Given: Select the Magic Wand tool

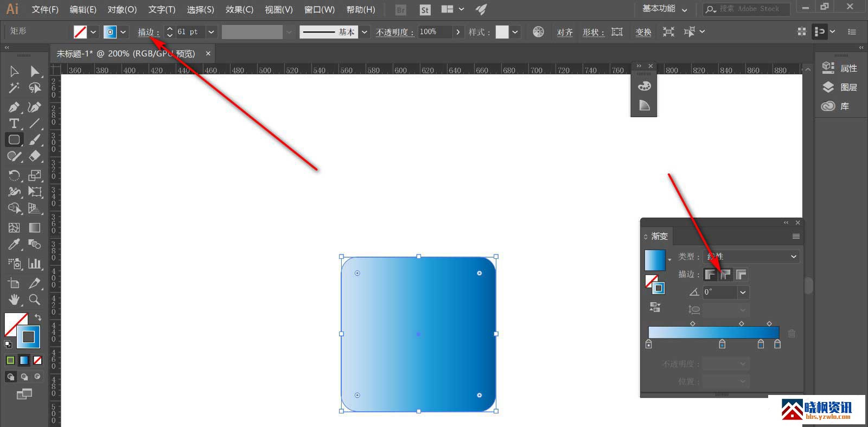Looking at the screenshot, I should tap(14, 88).
